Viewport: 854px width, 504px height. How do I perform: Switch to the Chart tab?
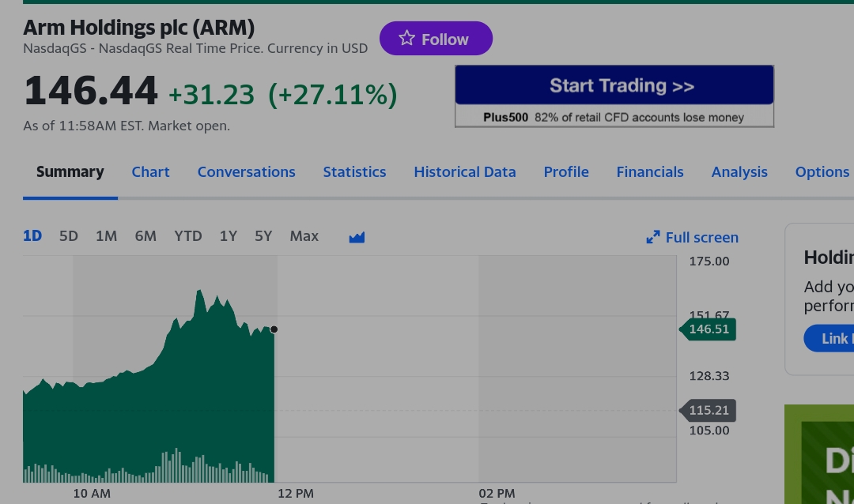coord(150,171)
